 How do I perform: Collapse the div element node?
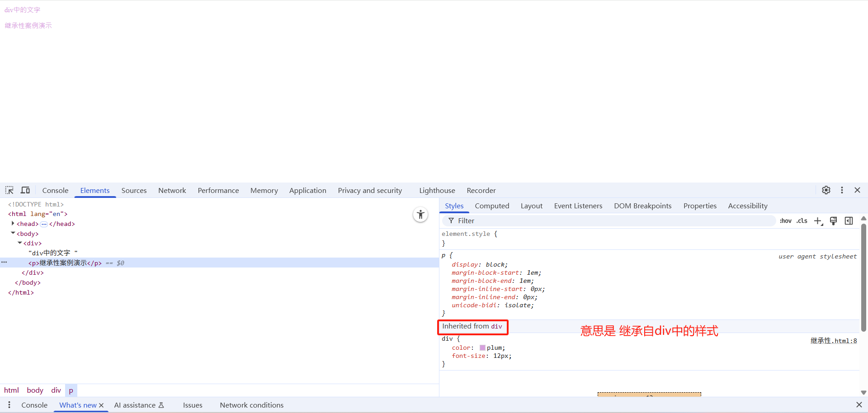click(x=19, y=243)
